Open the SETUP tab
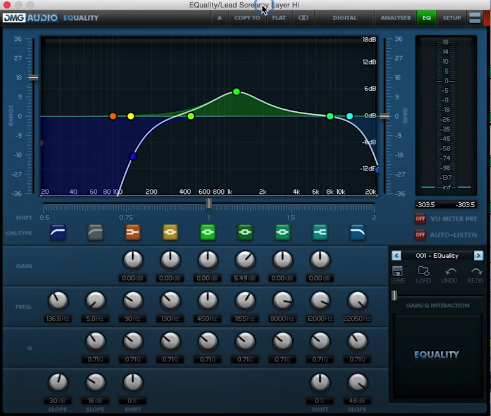Image resolution: width=491 pixels, height=416 pixels. point(452,18)
